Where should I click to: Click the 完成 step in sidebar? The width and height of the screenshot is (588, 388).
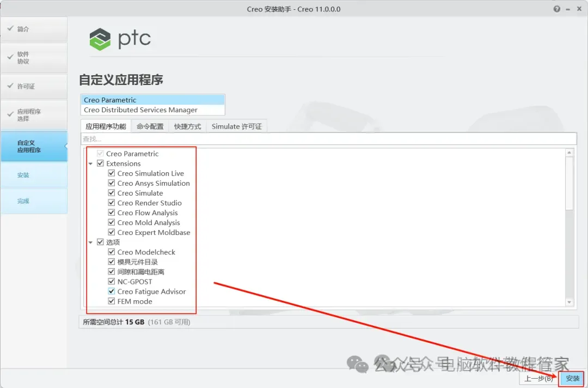tap(34, 201)
